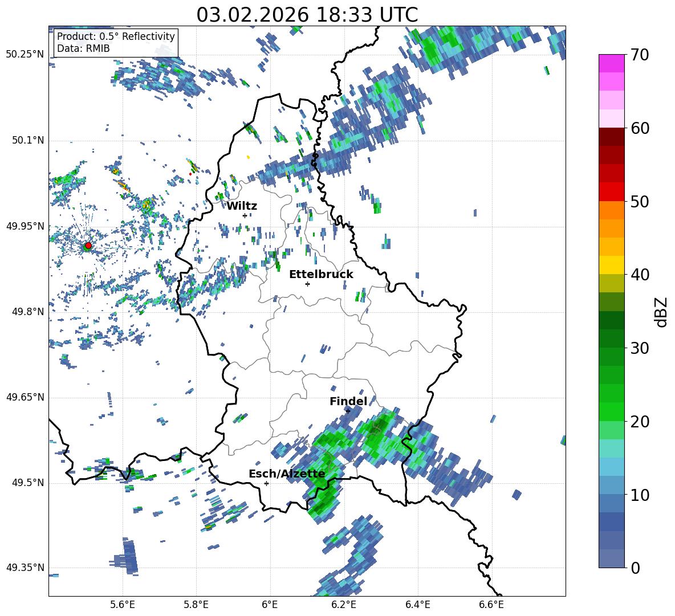This screenshot has height=616, width=675.
Task: Pick the dark maroon colorbar swatch below 60
Action: coord(612,137)
